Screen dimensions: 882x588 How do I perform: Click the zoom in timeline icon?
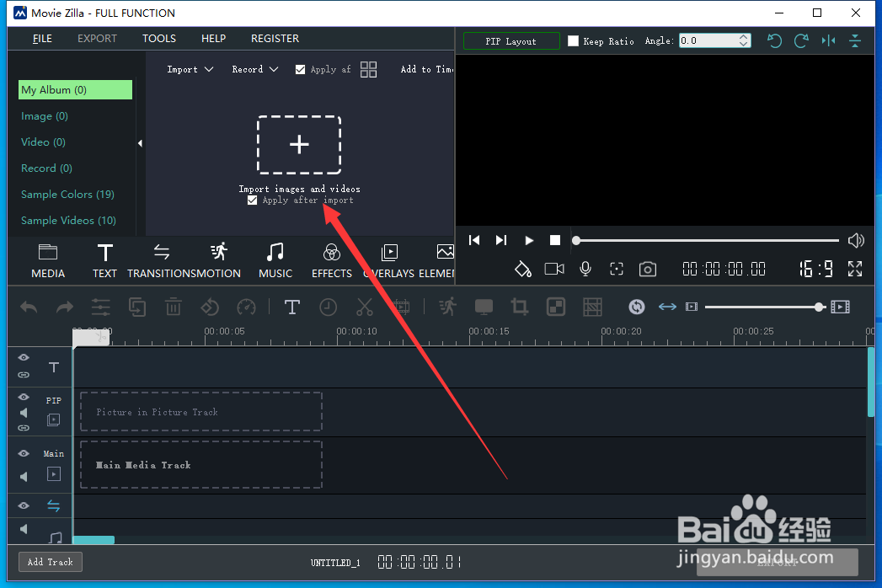[841, 307]
